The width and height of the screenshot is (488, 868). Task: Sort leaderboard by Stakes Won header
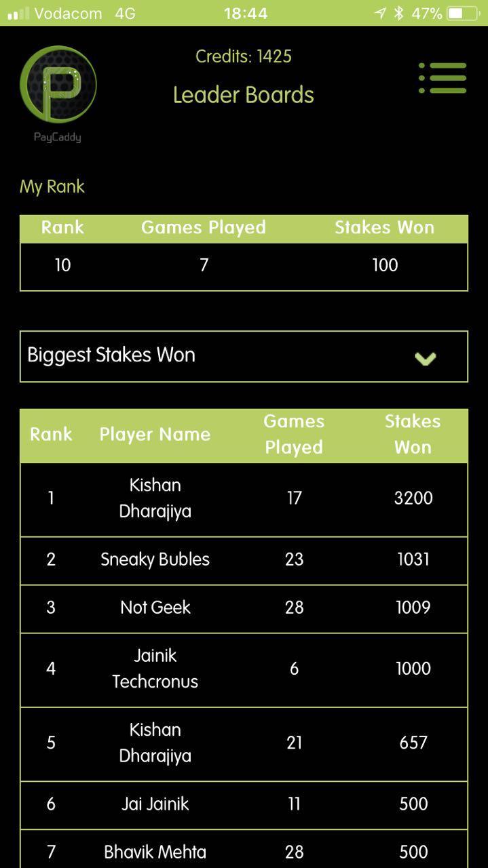[413, 434]
